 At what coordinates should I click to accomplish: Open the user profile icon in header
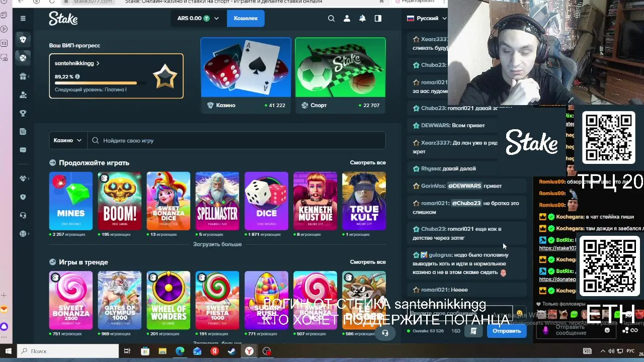click(x=347, y=18)
